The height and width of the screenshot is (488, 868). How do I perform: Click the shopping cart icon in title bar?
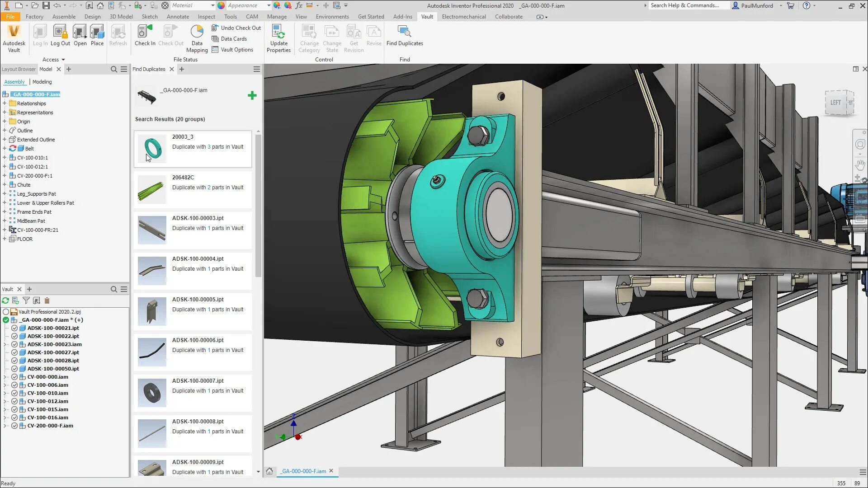pos(791,5)
